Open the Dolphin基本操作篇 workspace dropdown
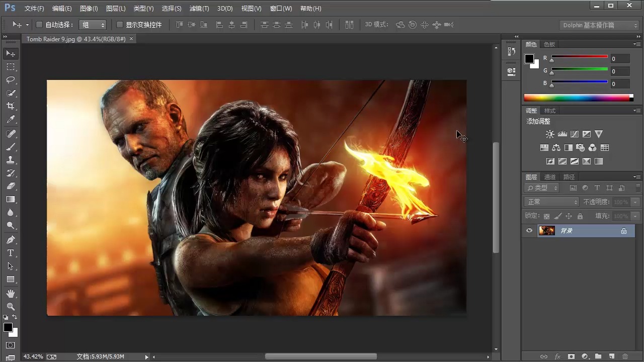Screen dimensions: 644x362 click(x=599, y=25)
